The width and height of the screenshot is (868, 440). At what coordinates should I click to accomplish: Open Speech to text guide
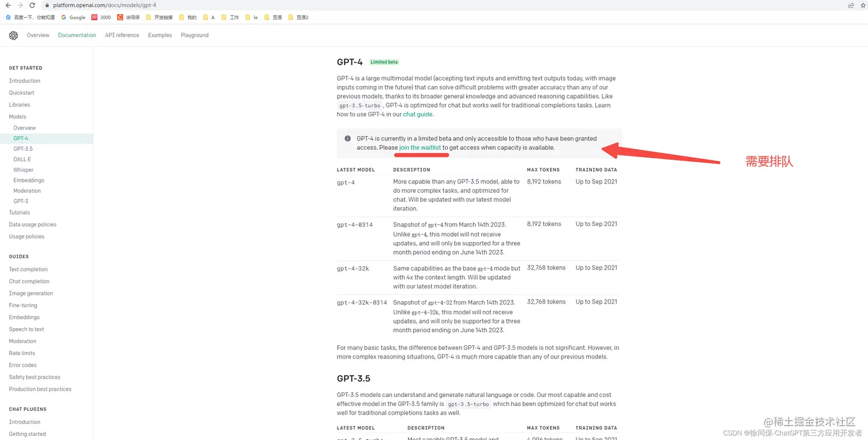click(26, 329)
